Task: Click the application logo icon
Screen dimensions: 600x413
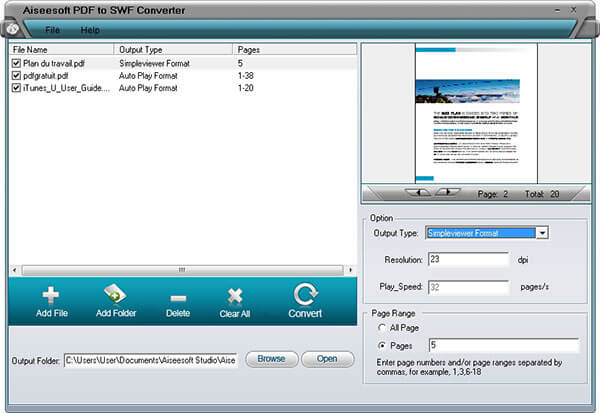Action: point(13,29)
